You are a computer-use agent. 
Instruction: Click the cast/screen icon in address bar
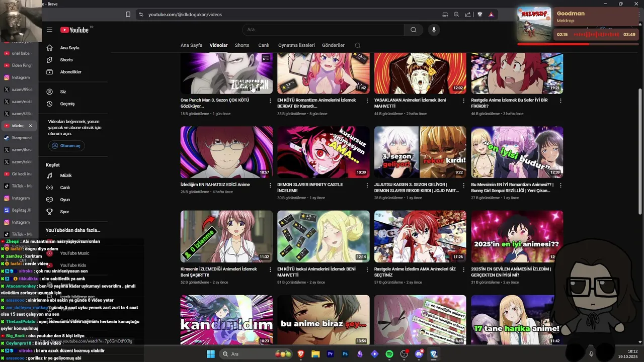[445, 15]
